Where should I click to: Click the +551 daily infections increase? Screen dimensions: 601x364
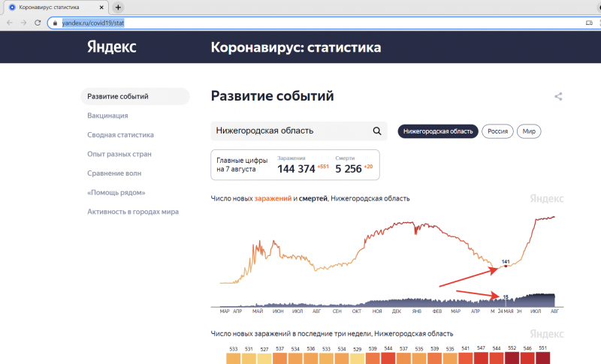[323, 167]
